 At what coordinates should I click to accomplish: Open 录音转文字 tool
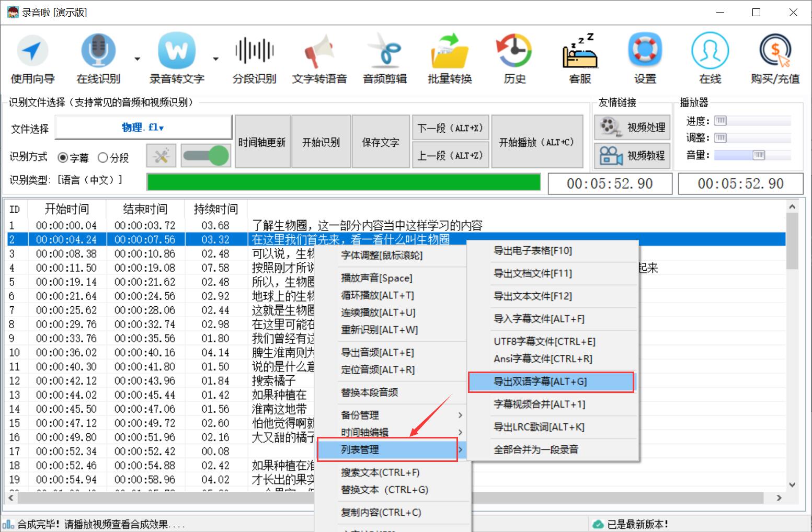pos(177,59)
